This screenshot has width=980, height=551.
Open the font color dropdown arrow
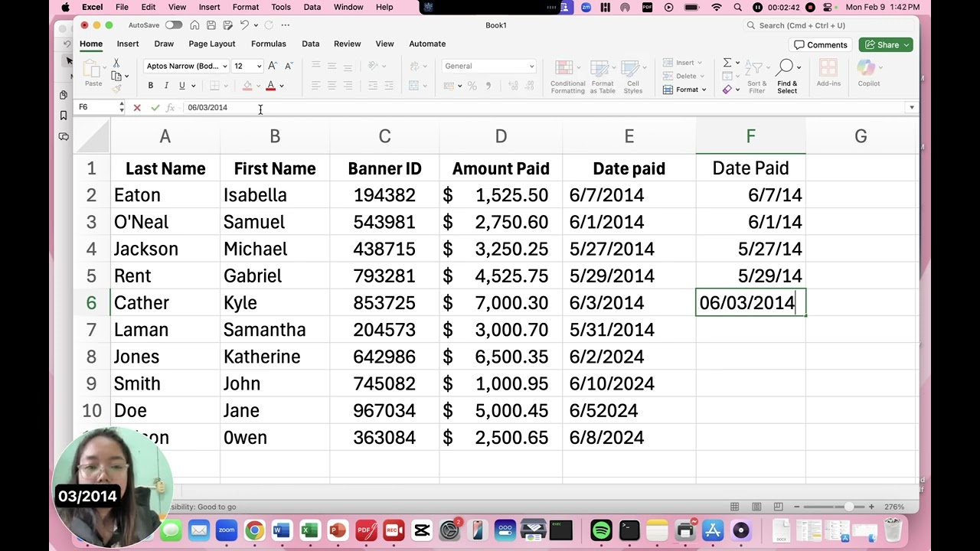pos(282,86)
